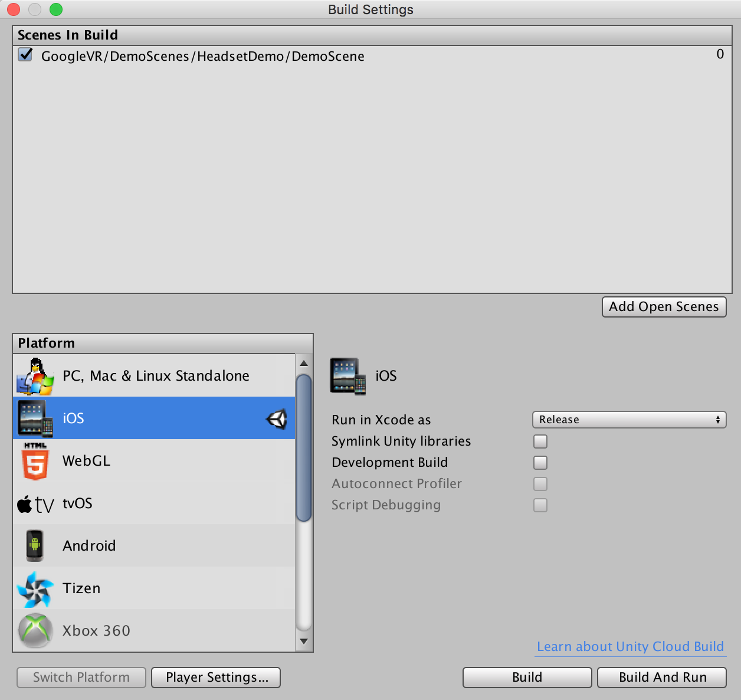Select the Xbox 360 platform
This screenshot has height=700, width=741.
point(154,630)
